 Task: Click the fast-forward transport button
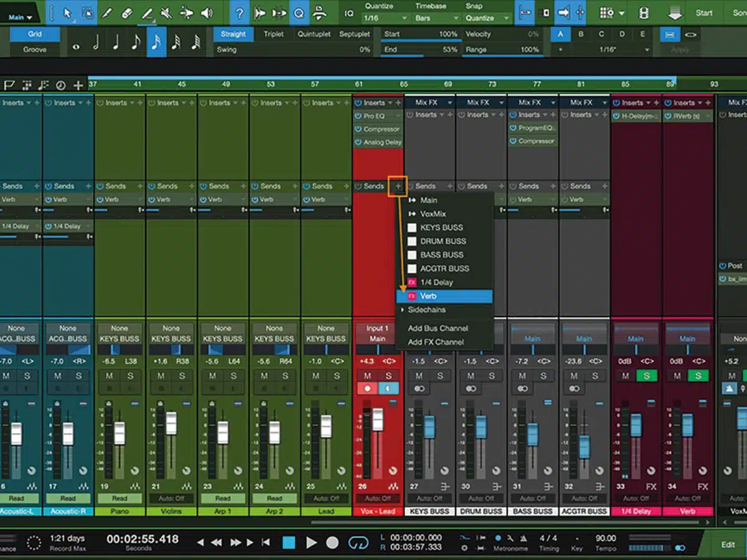(x=236, y=543)
